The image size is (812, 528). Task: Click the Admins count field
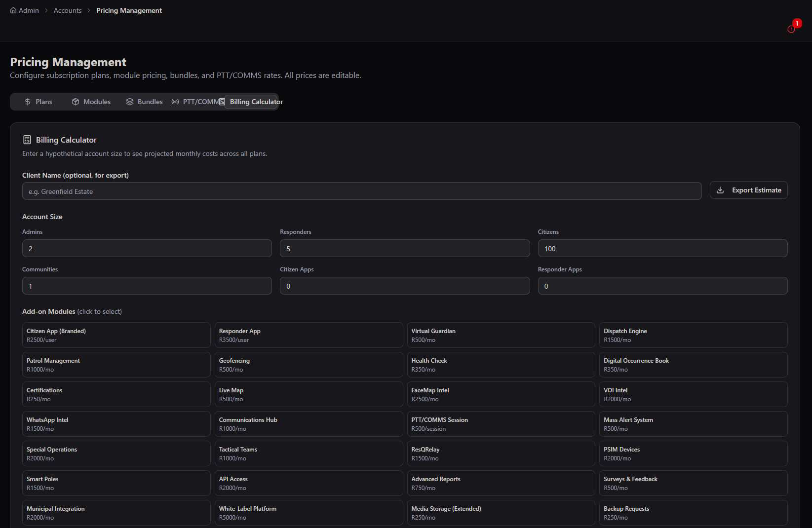147,248
